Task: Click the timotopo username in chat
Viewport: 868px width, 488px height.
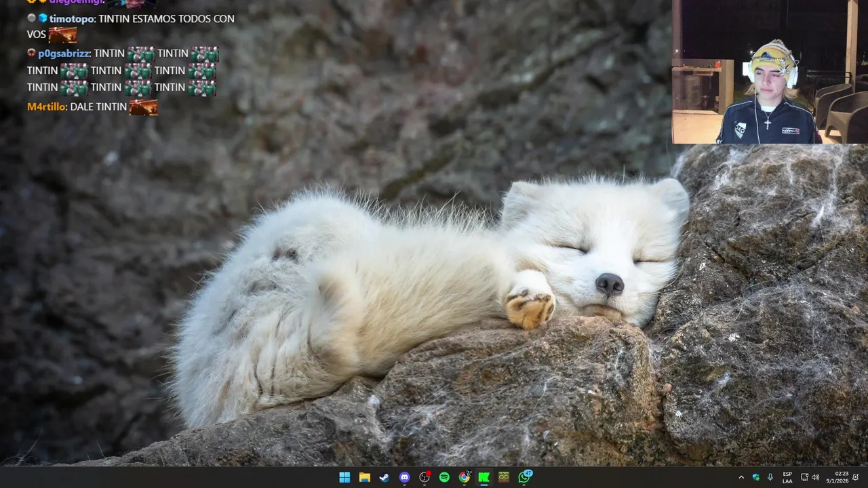Action: 72,19
